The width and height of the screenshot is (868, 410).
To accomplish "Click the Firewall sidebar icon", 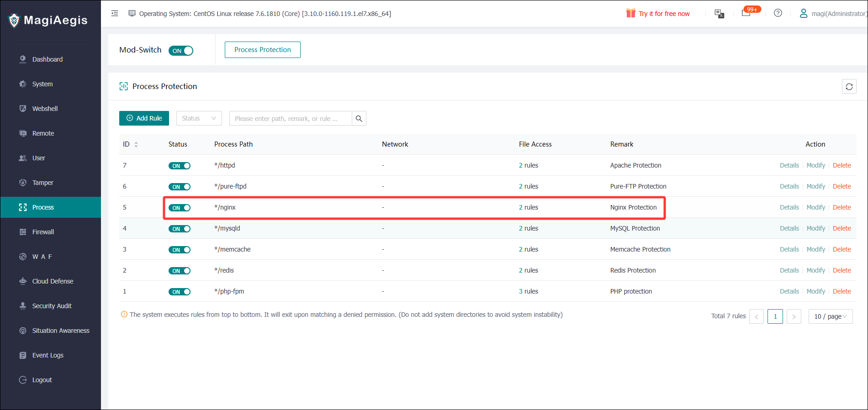I will (23, 232).
